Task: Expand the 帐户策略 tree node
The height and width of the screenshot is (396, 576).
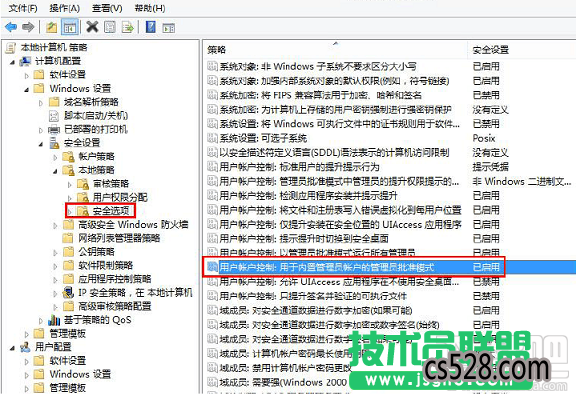Action: tap(55, 157)
